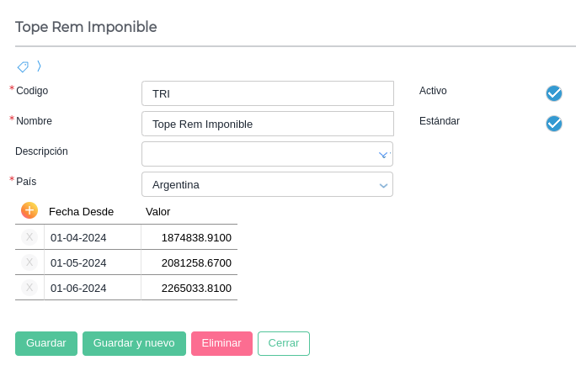Viewport: 576px width, 392px height.
Task: Click the Guardar button
Action: point(46,343)
